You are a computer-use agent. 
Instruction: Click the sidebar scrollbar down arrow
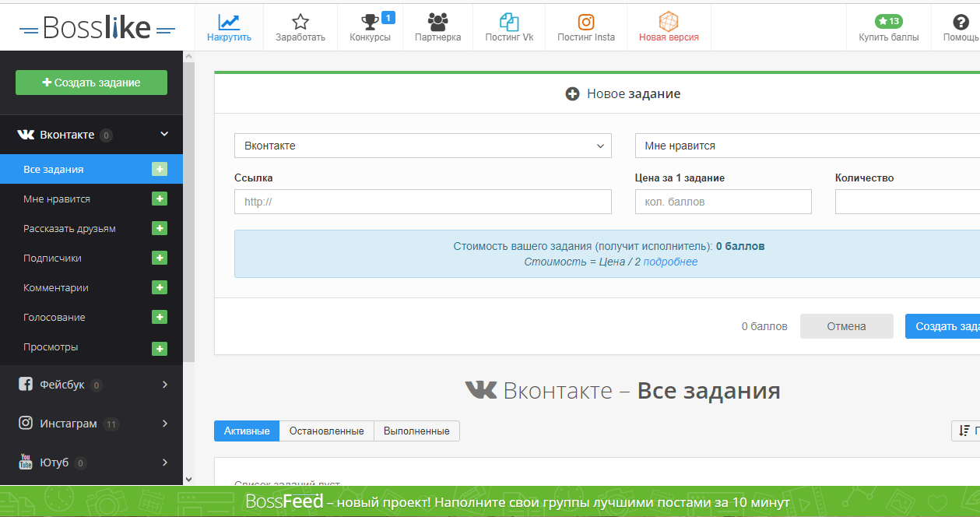click(188, 480)
